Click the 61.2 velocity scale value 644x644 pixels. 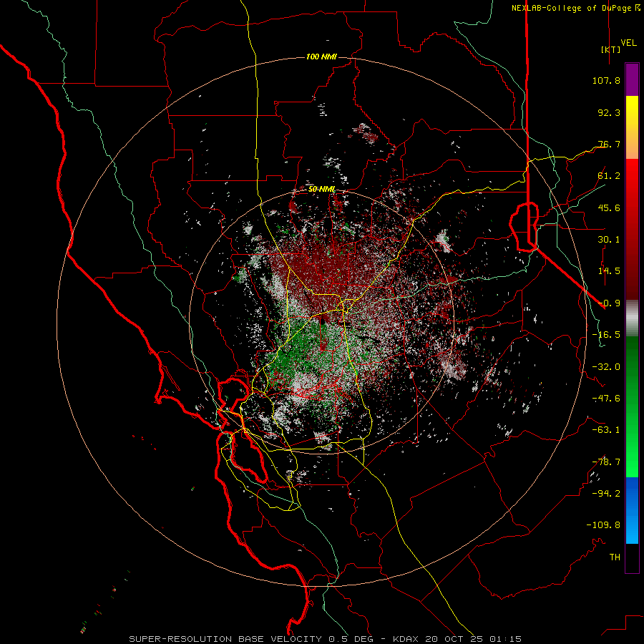click(609, 176)
